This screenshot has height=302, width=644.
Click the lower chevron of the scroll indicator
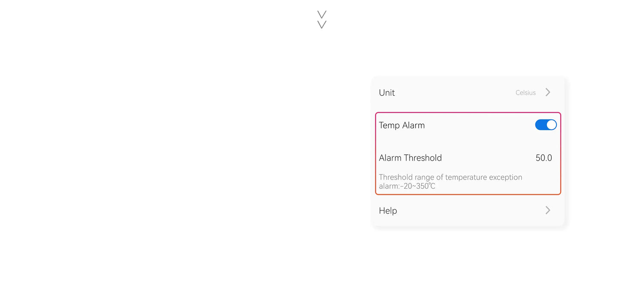coord(322,25)
